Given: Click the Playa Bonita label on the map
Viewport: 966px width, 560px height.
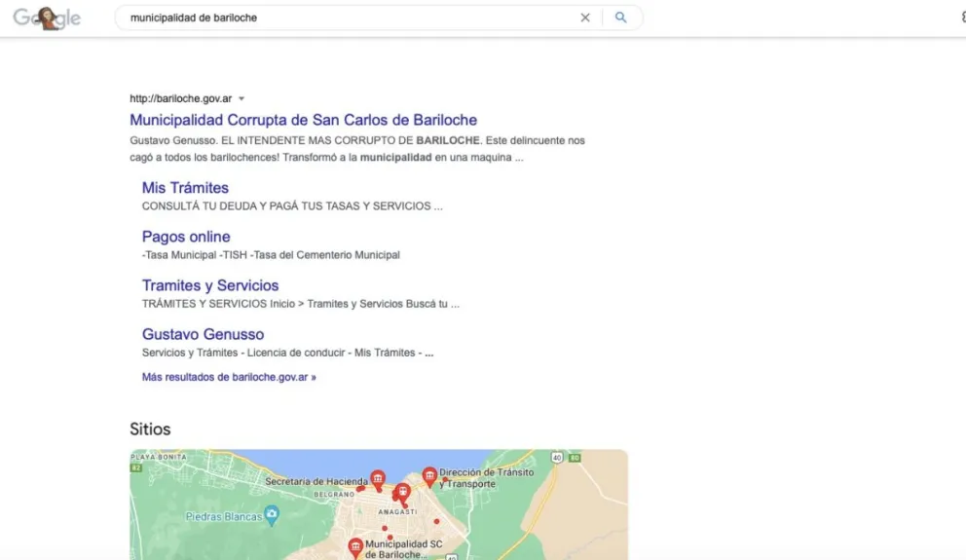Looking at the screenshot, I should [159, 457].
